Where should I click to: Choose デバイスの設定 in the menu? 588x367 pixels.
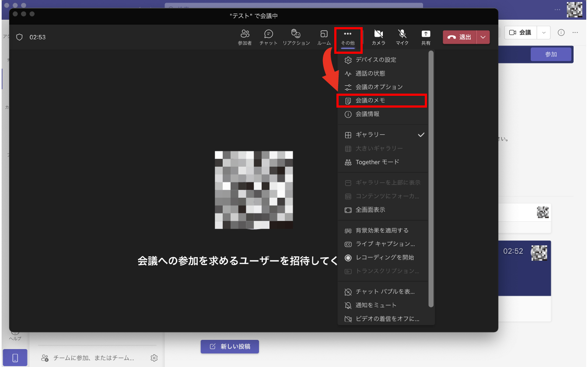coord(375,59)
